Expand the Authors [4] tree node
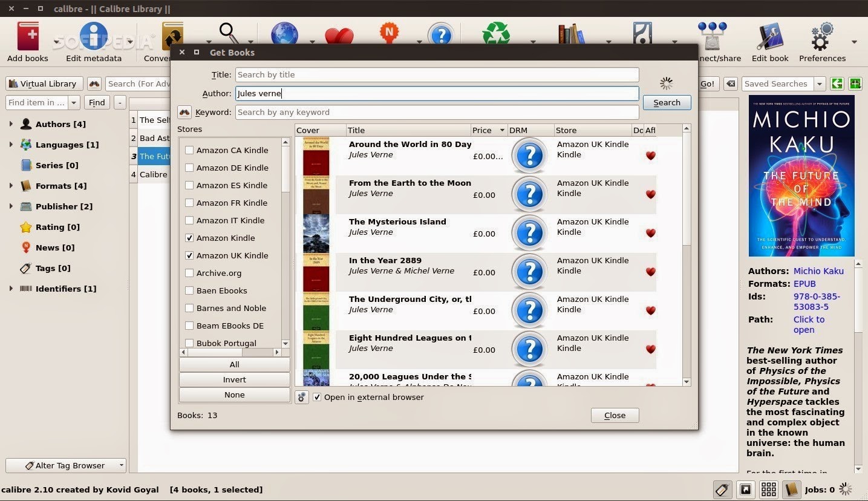The width and height of the screenshot is (868, 501). pos(11,124)
